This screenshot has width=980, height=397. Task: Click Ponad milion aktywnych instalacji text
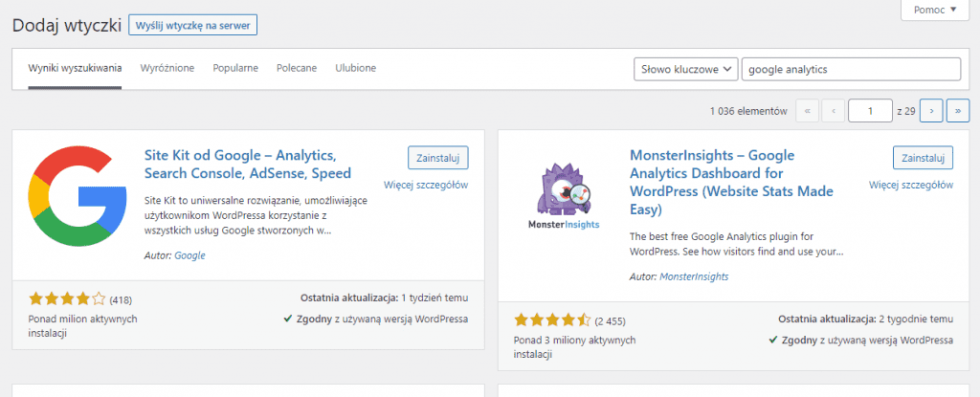(x=83, y=325)
